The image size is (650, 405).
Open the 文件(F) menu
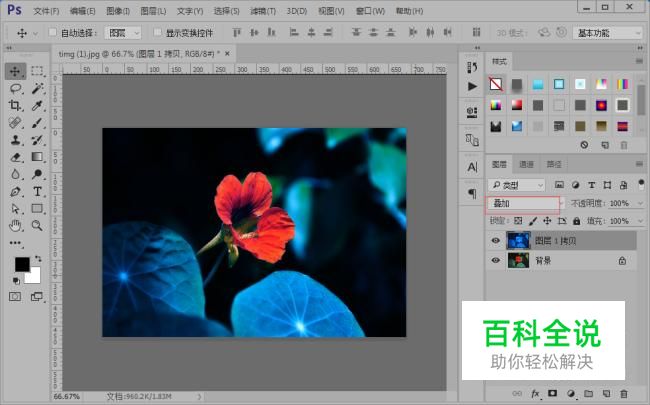[46, 11]
